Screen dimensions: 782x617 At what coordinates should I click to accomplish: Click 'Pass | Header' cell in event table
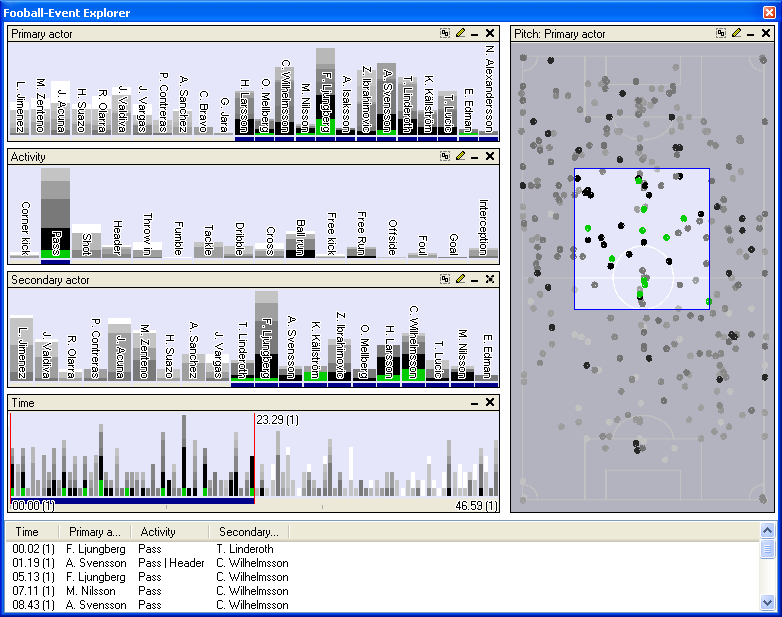tap(171, 563)
